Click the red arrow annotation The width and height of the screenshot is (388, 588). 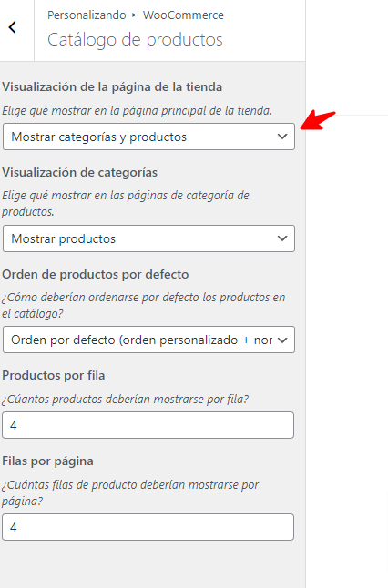click(x=318, y=120)
